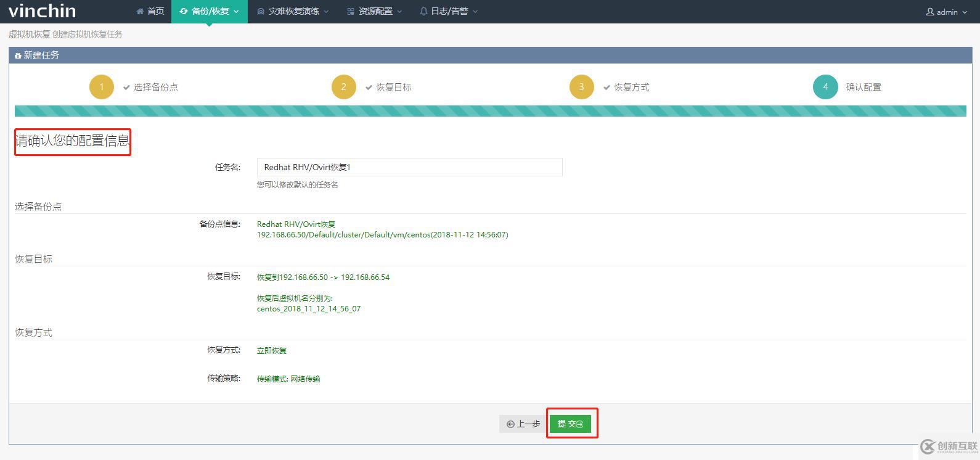Click the 立即恢复 value text

[272, 350]
